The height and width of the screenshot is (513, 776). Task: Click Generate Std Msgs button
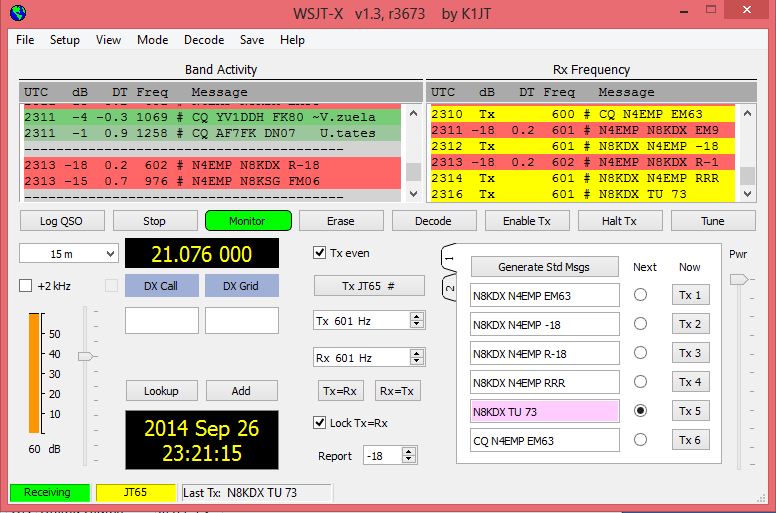point(545,267)
